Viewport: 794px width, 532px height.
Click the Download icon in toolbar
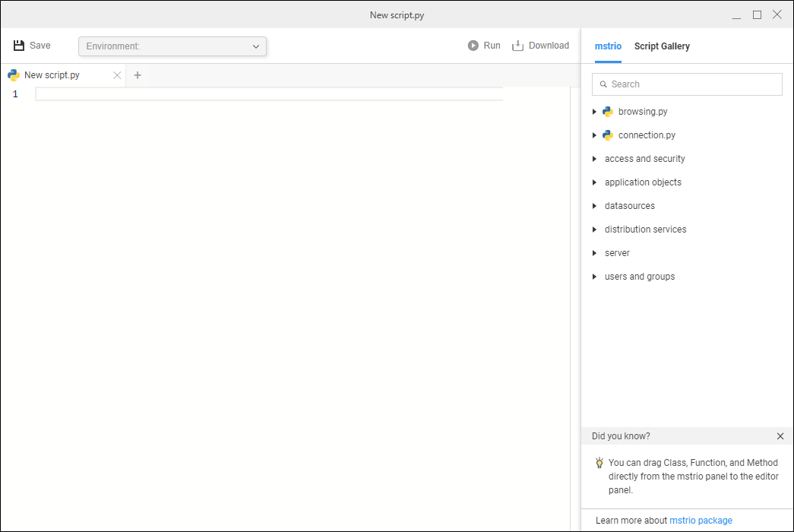click(518, 46)
